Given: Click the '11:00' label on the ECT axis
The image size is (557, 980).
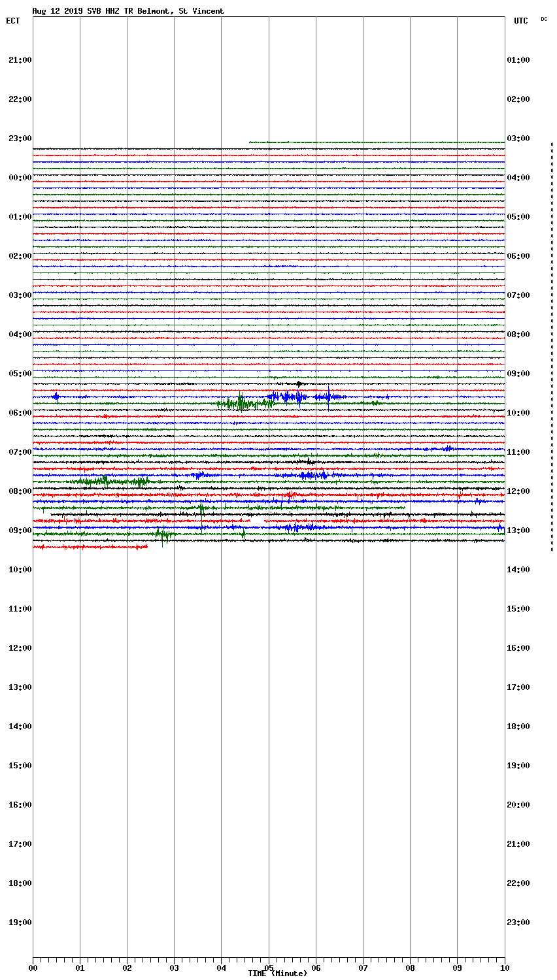Looking at the screenshot, I should pos(20,609).
